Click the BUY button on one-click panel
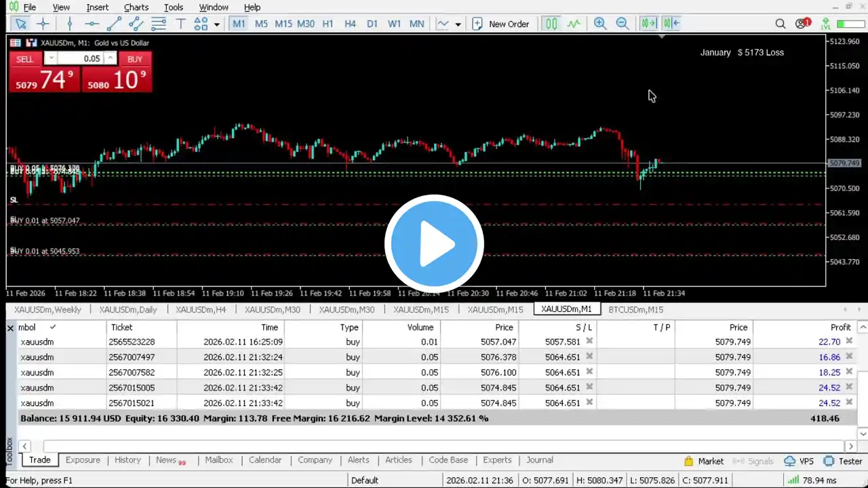868x488 pixels. tap(135, 59)
